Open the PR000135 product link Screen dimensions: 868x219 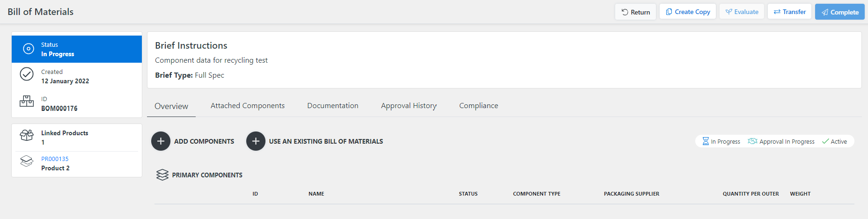click(x=55, y=159)
